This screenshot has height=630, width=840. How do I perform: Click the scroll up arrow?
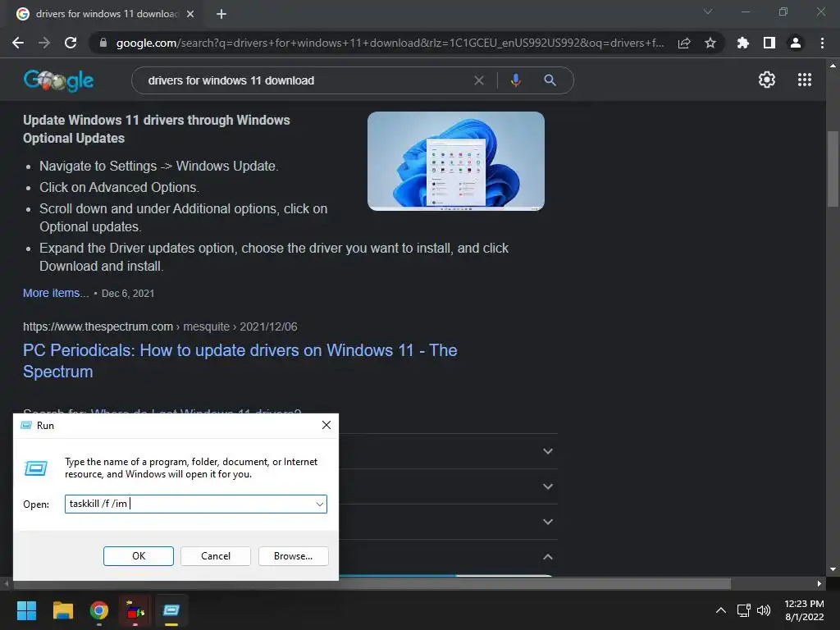pyautogui.click(x=833, y=66)
